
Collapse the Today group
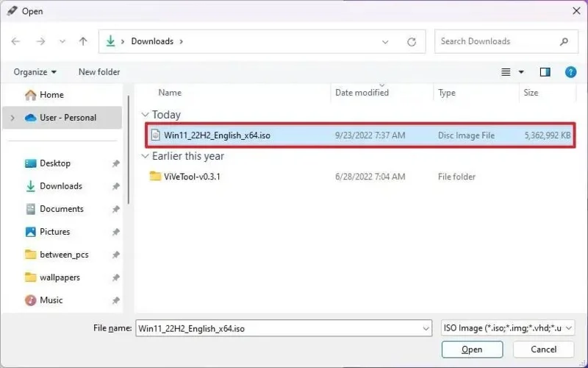coord(145,115)
